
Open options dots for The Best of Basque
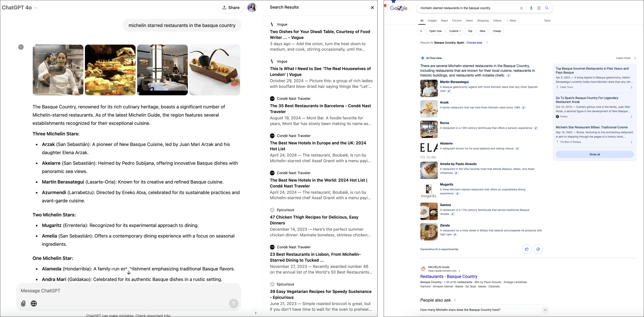(632, 142)
